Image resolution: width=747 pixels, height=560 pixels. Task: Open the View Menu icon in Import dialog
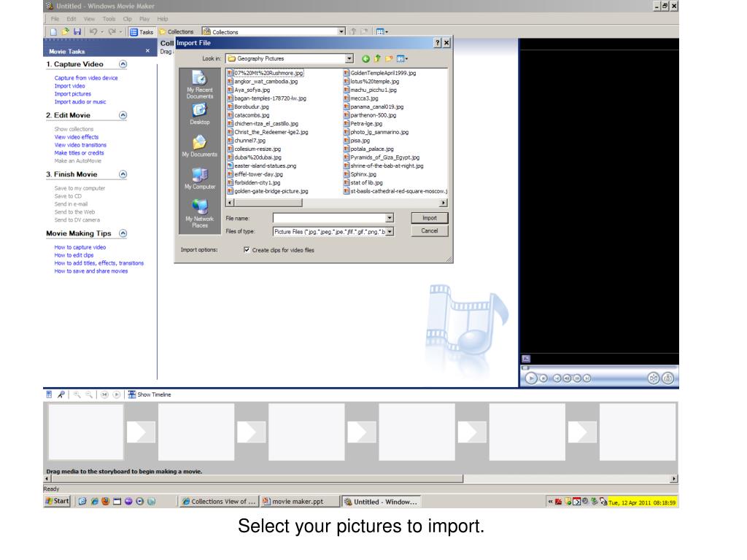pos(402,58)
